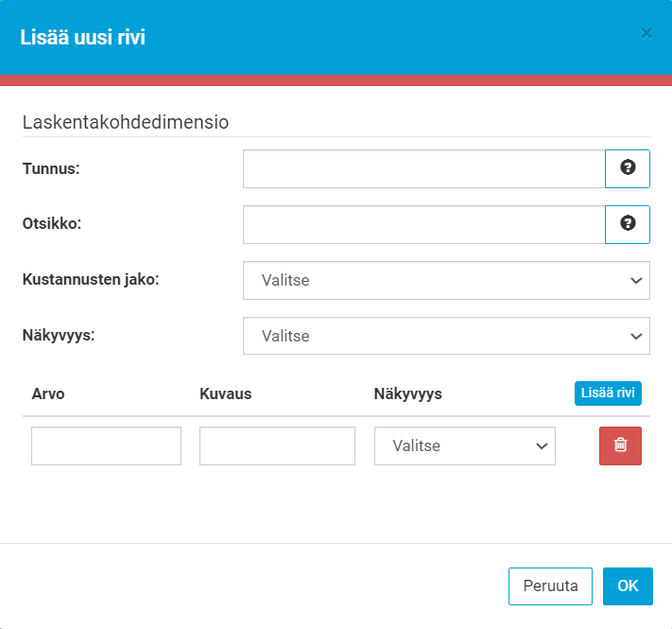
Task: Open the table row's Näkyvyys Valitse dropdown
Action: coord(465,446)
